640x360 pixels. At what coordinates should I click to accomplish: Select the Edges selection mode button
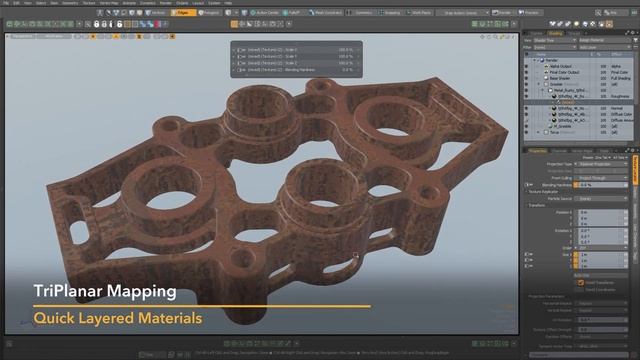[183, 13]
